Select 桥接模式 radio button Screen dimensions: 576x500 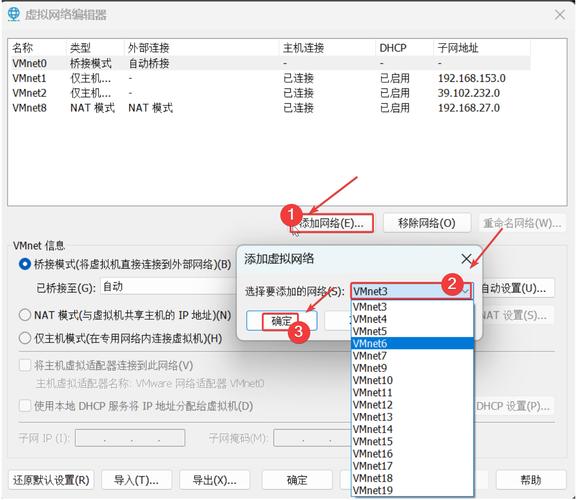pos(25,264)
